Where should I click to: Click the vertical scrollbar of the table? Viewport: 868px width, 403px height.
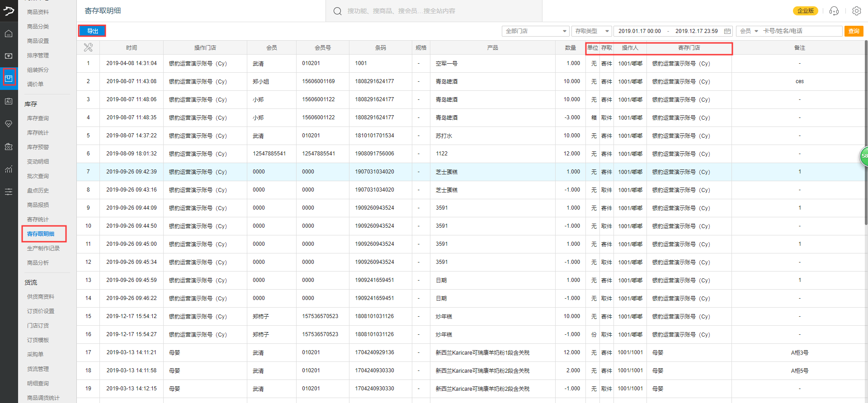pyautogui.click(x=866, y=133)
